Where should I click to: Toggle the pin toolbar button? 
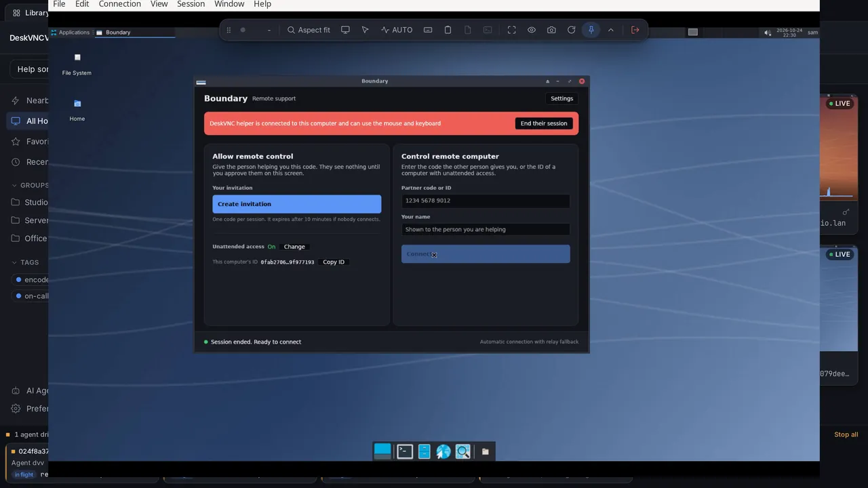click(591, 30)
